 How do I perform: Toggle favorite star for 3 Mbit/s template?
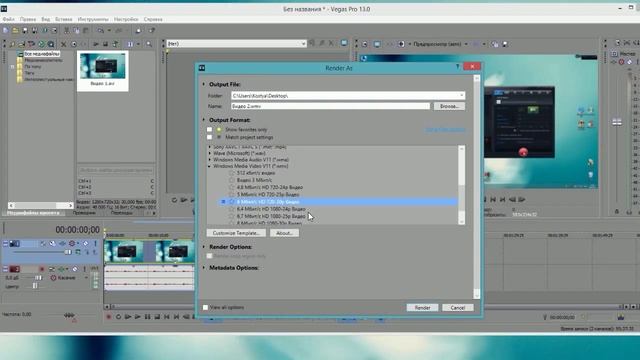click(231, 180)
